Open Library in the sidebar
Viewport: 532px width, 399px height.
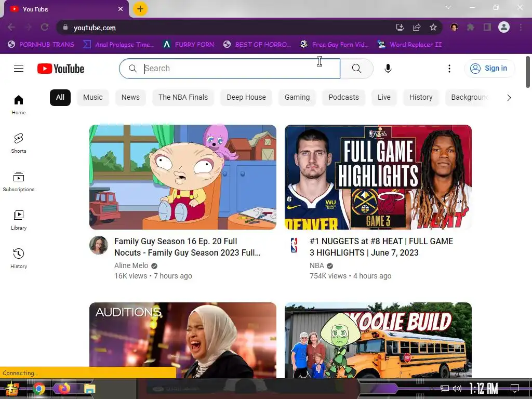point(19,220)
